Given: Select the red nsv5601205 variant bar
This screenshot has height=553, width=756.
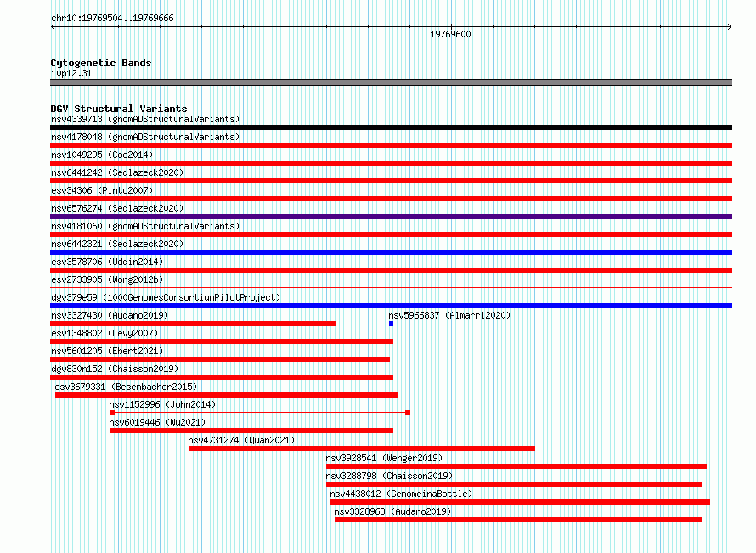Looking at the screenshot, I should [x=220, y=359].
